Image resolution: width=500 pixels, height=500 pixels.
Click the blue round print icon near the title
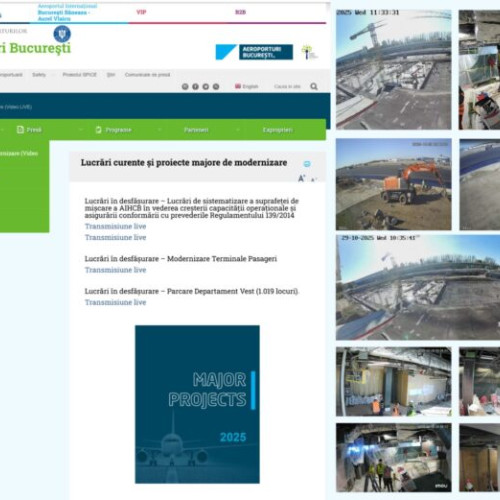(x=307, y=164)
